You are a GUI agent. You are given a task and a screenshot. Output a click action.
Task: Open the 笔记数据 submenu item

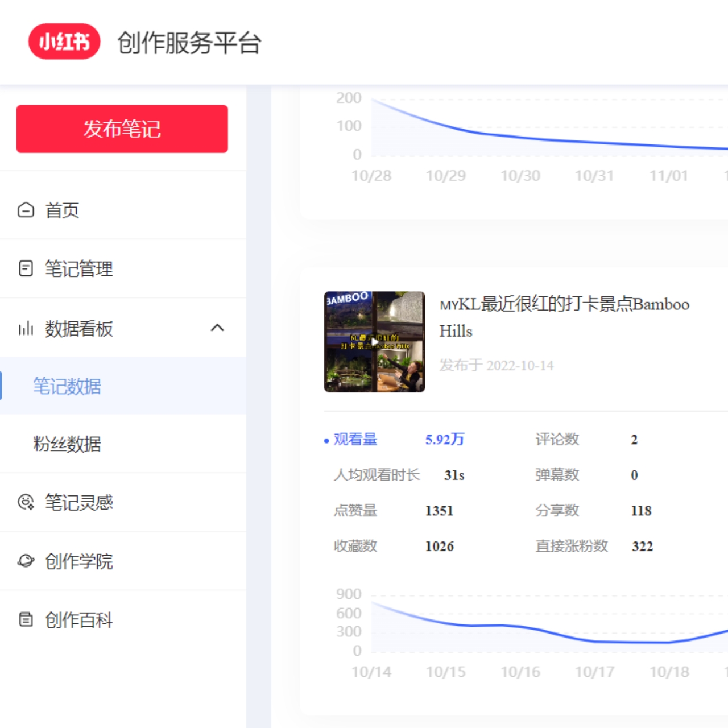tap(67, 387)
